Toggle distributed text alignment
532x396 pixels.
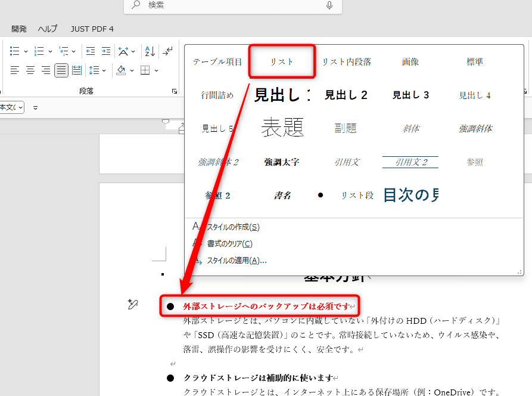click(x=77, y=70)
